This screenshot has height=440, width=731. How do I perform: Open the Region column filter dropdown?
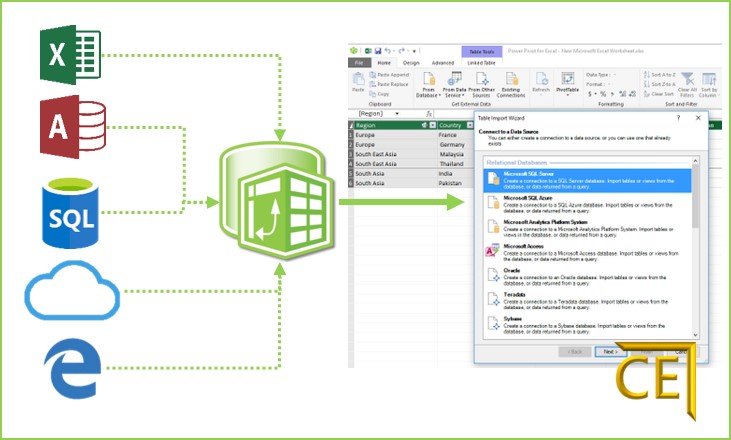coord(433,125)
